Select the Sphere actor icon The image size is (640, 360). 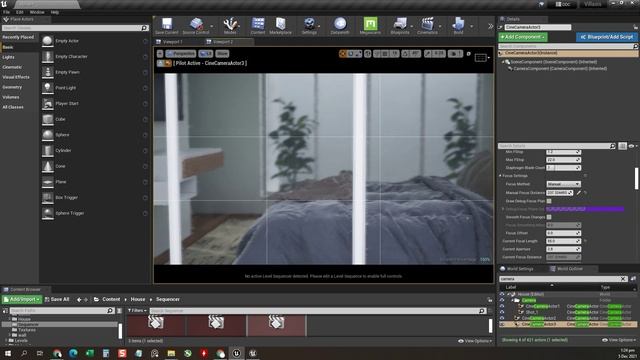pyautogui.click(x=48, y=135)
